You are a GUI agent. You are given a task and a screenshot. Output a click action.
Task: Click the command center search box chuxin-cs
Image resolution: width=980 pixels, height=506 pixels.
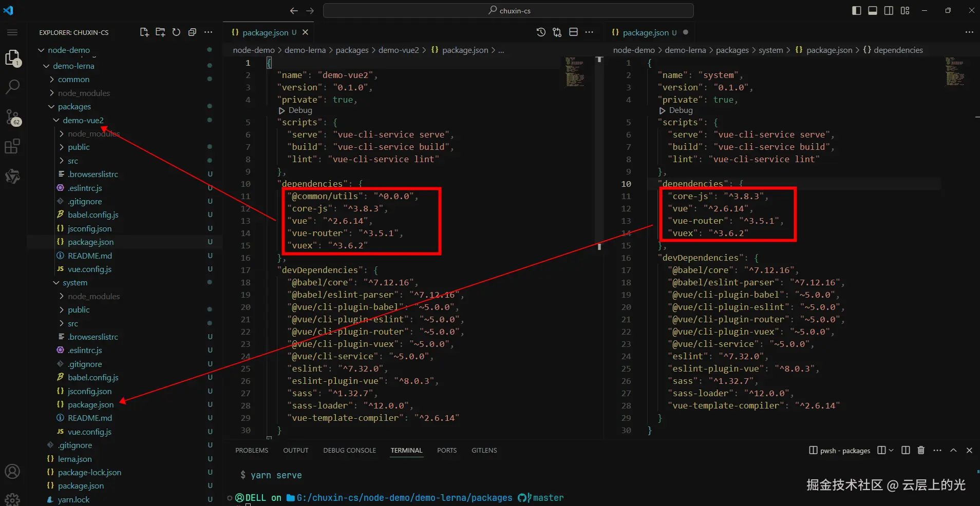point(508,10)
